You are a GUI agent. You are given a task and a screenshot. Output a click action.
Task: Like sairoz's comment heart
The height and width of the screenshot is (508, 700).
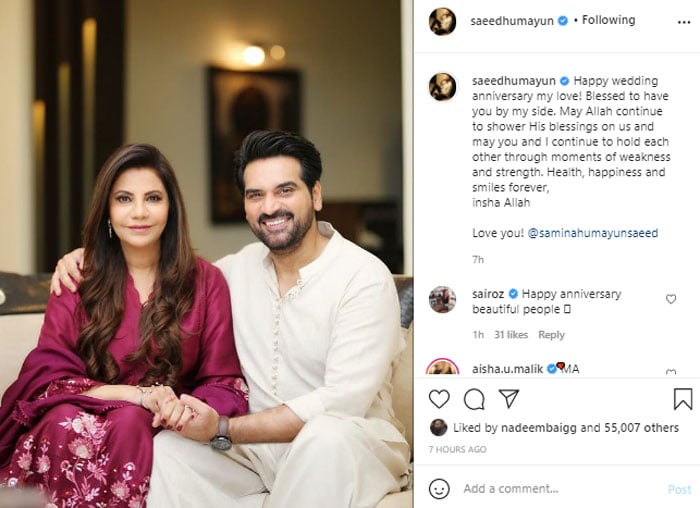(671, 299)
